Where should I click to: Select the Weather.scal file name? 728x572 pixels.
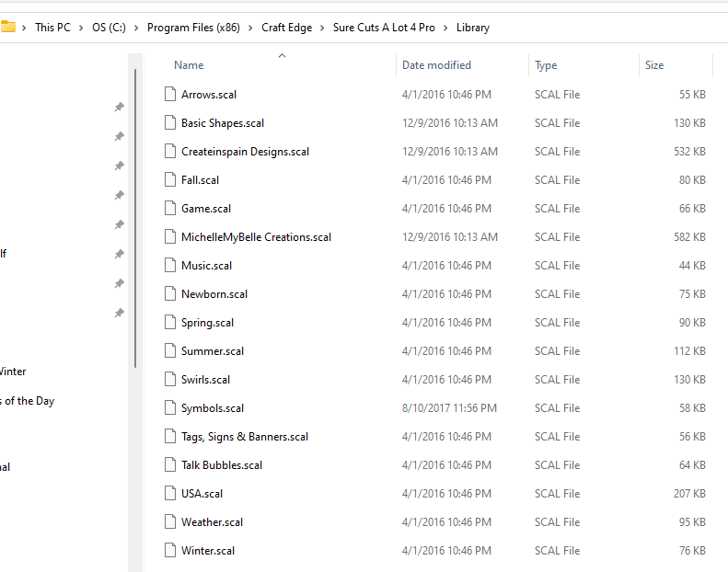(212, 522)
